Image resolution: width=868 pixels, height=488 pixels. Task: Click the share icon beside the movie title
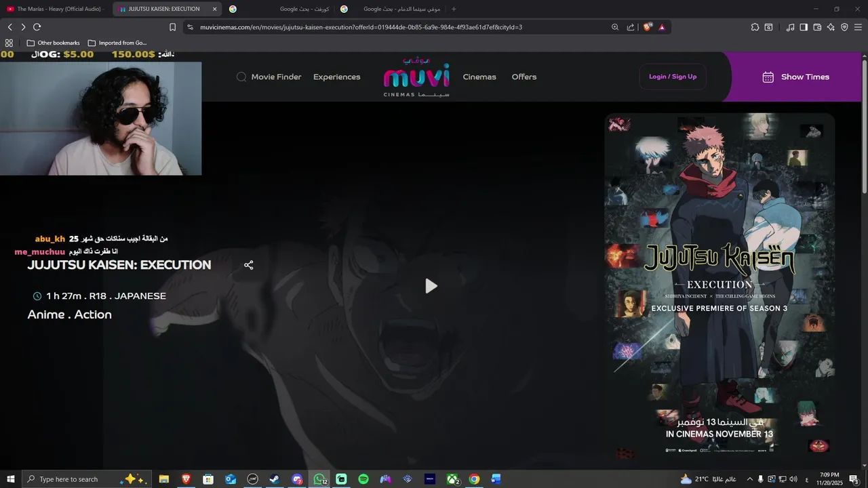(248, 265)
